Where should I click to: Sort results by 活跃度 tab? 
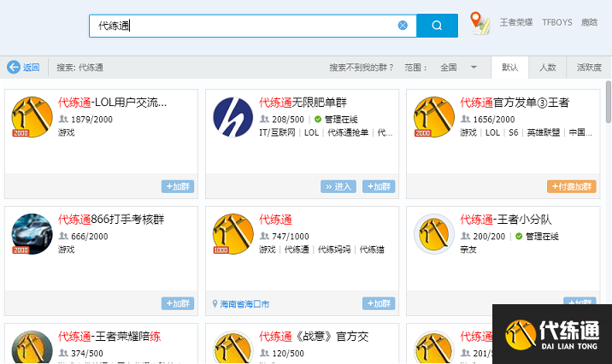[x=589, y=68]
